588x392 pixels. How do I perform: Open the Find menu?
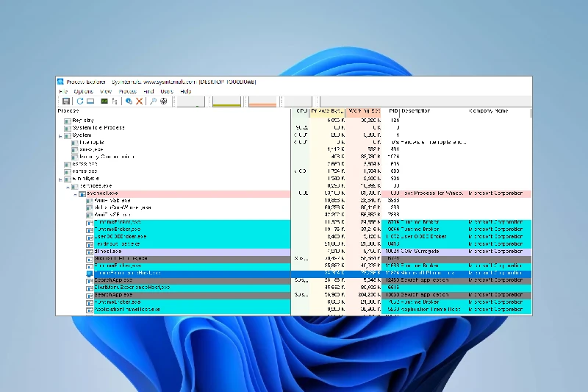pos(148,91)
